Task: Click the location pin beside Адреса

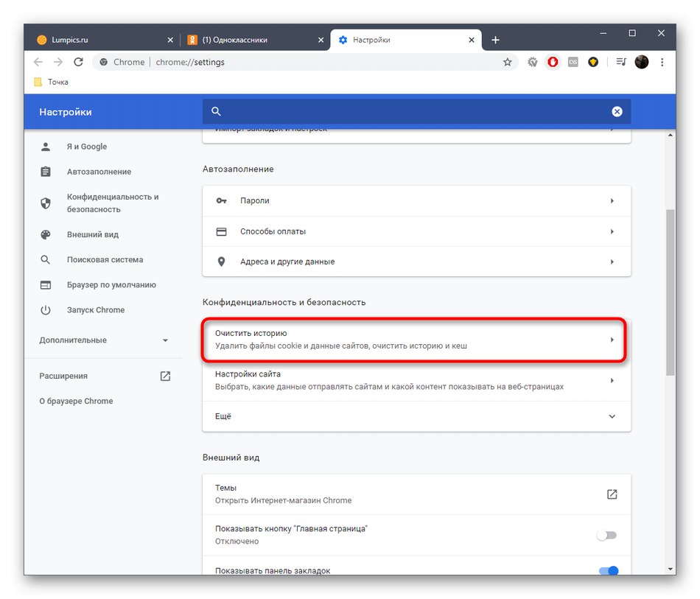Action: click(222, 262)
